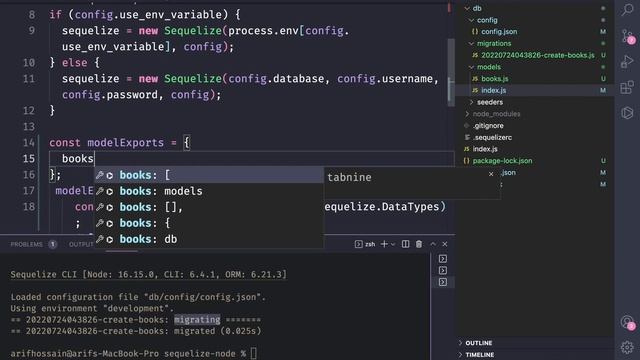Open package-lock.json file
640x360 pixels.
[x=502, y=161]
